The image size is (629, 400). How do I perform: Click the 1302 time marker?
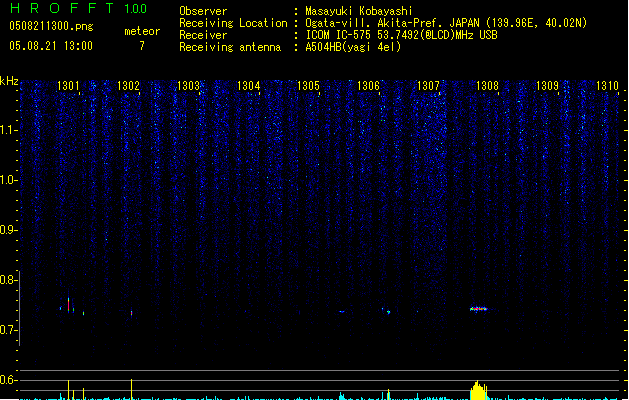click(128, 86)
